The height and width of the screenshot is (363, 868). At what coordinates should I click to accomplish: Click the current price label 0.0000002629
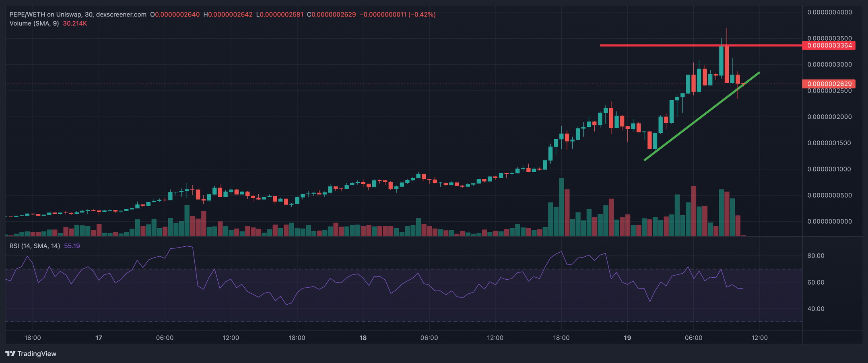(x=829, y=84)
